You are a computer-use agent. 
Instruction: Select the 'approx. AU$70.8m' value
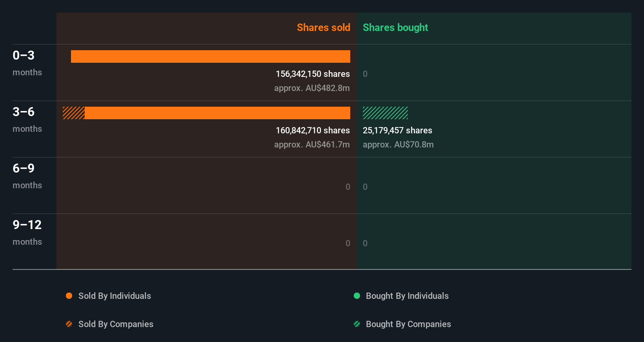(x=398, y=145)
